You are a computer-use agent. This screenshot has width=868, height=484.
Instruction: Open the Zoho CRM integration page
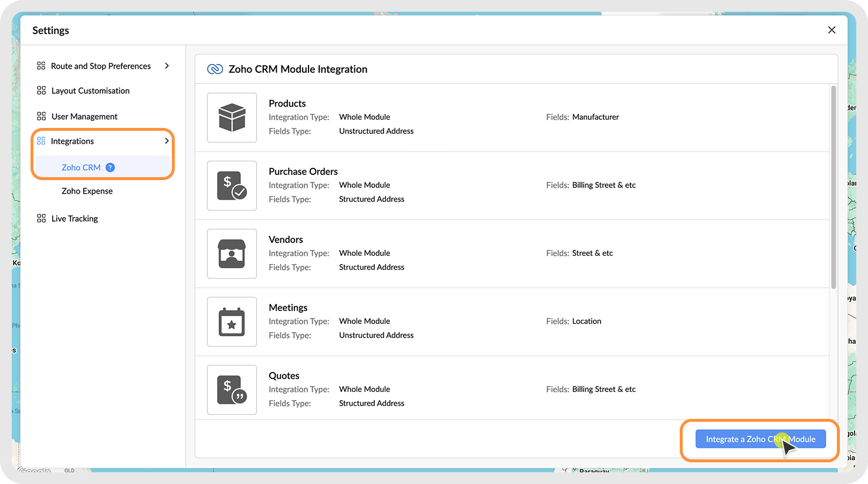(81, 168)
